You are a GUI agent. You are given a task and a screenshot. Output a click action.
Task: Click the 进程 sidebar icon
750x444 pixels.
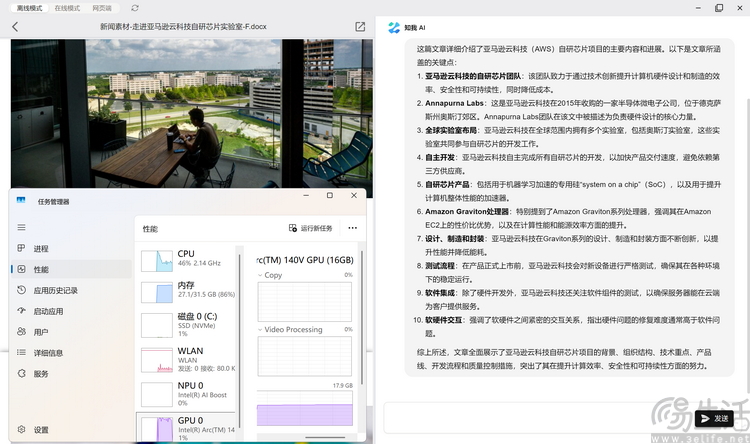point(21,248)
